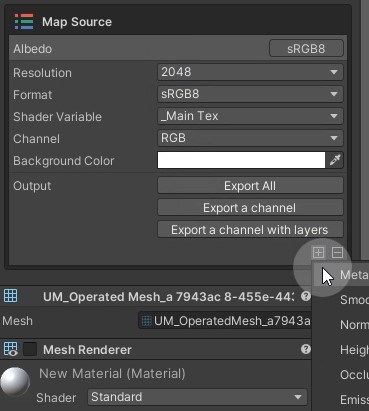This screenshot has width=369, height=411.
Task: Open the Shader Variable _Main Tex dropdown
Action: (x=250, y=116)
